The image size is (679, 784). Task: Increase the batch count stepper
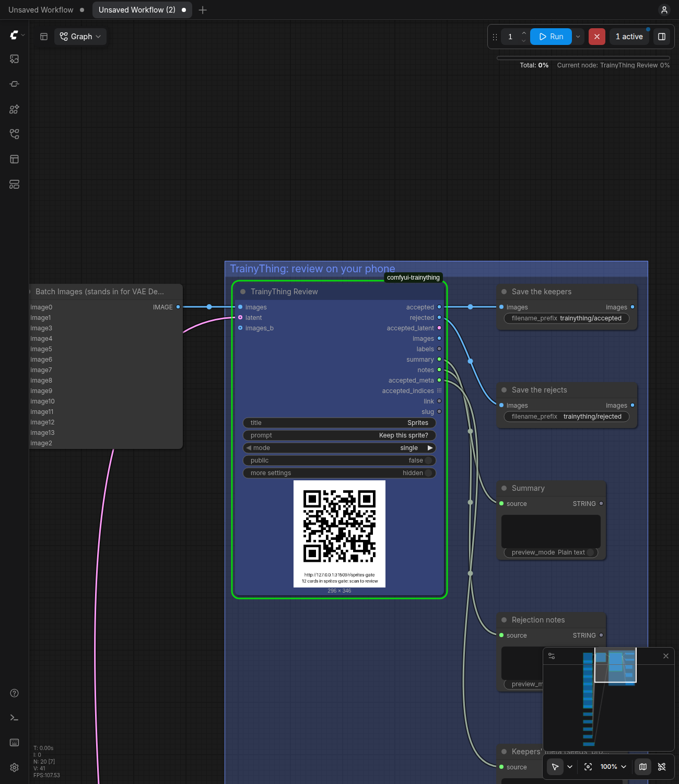point(524,33)
